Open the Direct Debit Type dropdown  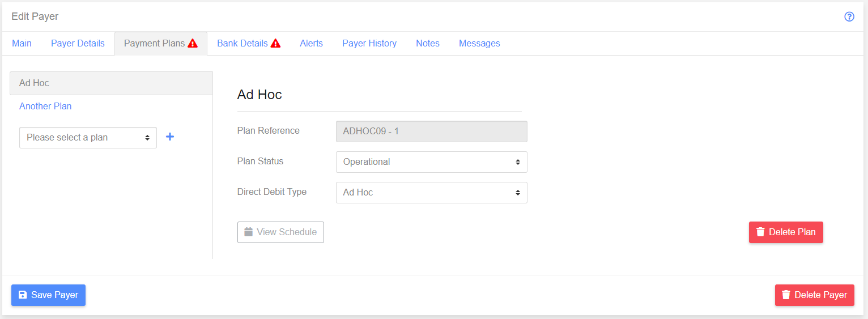click(x=431, y=192)
